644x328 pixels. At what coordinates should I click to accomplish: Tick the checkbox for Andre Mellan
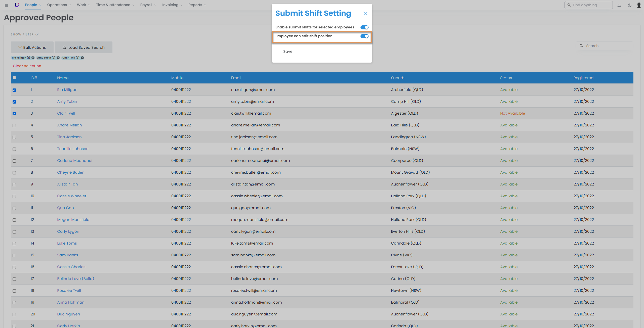[x=14, y=125]
